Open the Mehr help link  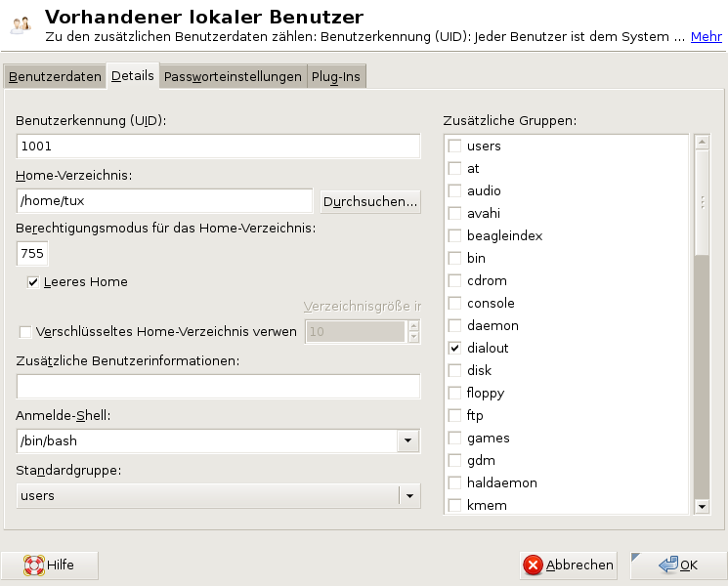706,37
